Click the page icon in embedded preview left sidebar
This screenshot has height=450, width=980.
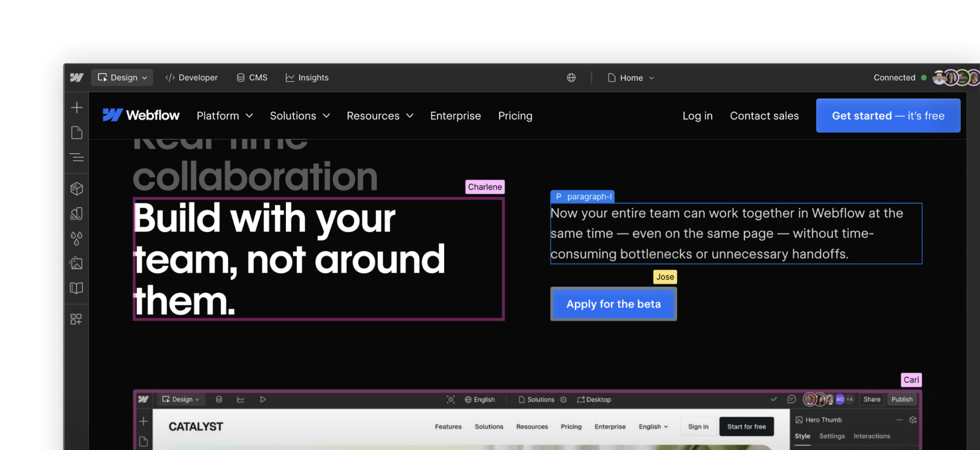pos(143,441)
